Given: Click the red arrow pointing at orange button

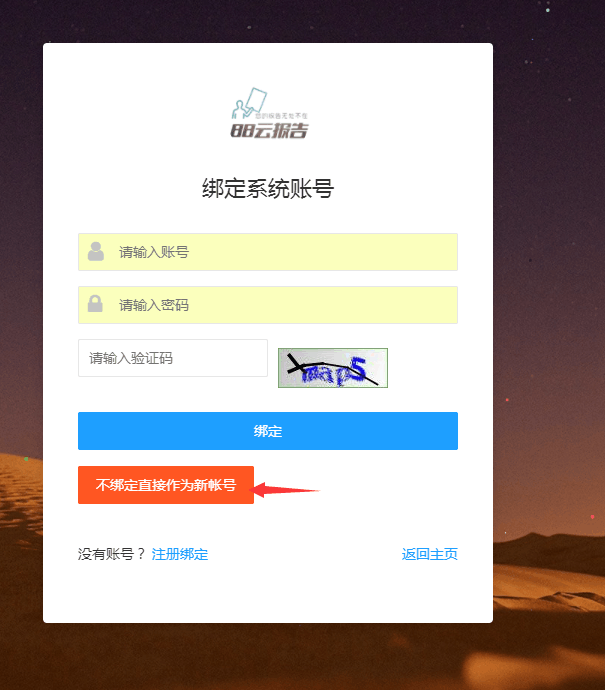Looking at the screenshot, I should [x=284, y=489].
